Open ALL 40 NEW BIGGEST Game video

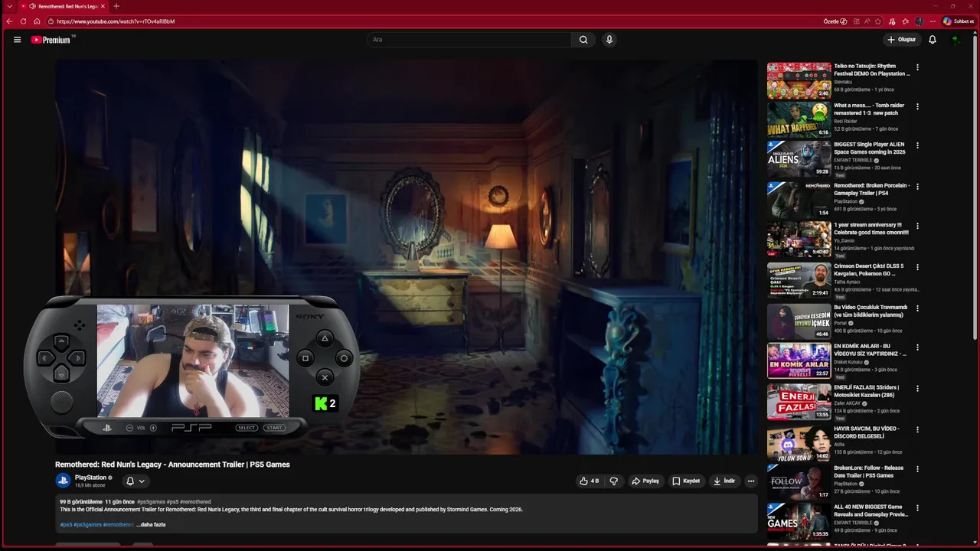(x=871, y=510)
